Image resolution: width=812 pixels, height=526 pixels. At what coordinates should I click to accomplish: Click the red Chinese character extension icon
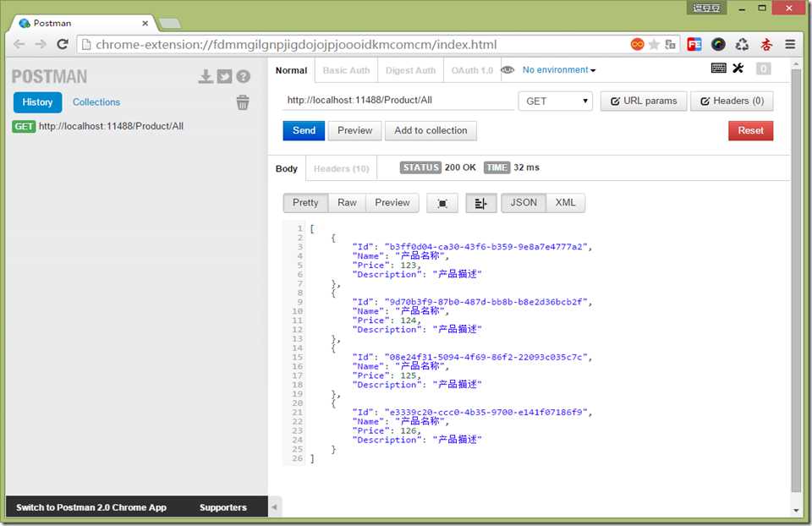(x=766, y=45)
